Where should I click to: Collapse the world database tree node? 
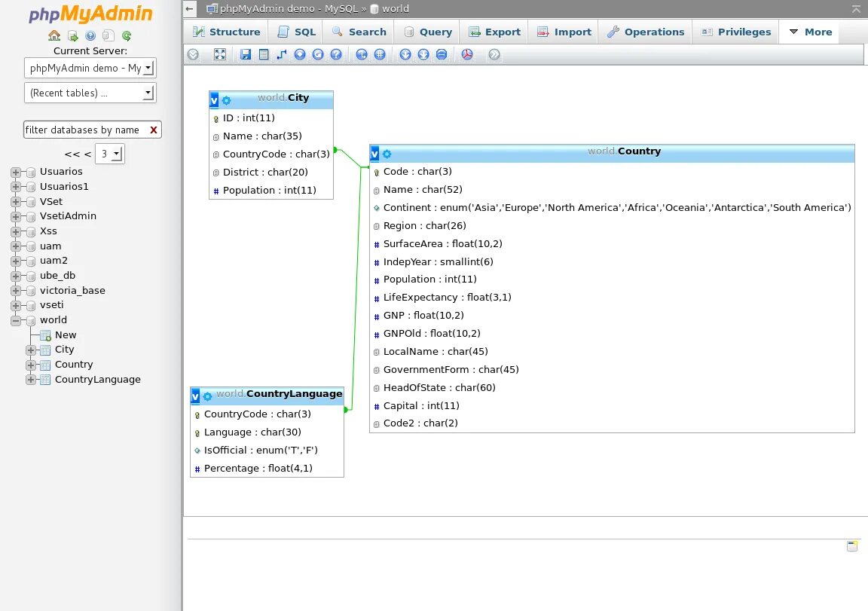tap(16, 320)
